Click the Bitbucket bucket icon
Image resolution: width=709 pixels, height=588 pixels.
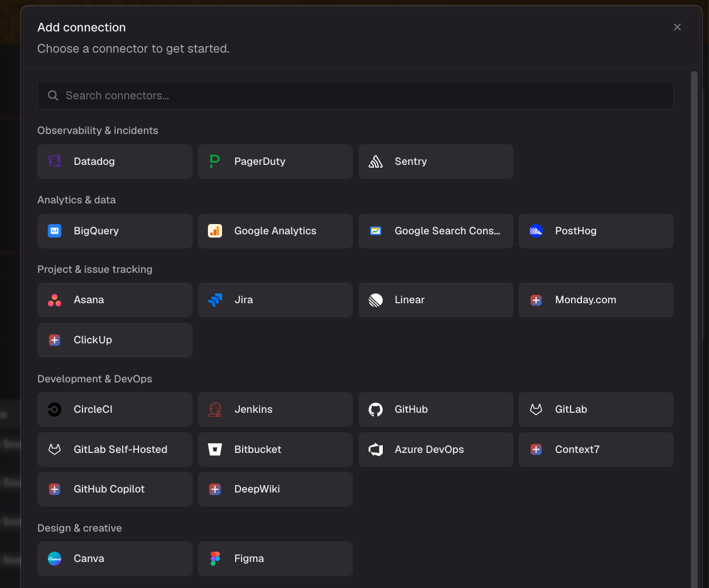(x=215, y=450)
